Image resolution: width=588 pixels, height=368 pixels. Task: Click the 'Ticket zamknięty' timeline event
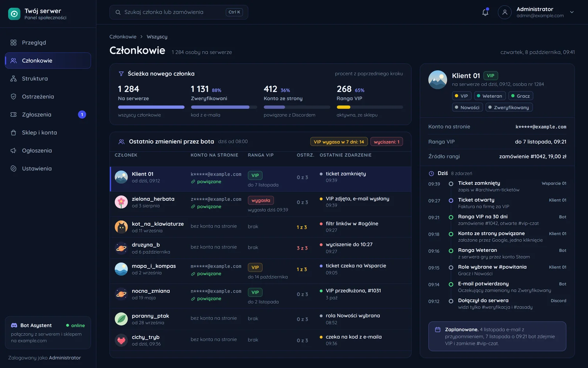(497, 187)
